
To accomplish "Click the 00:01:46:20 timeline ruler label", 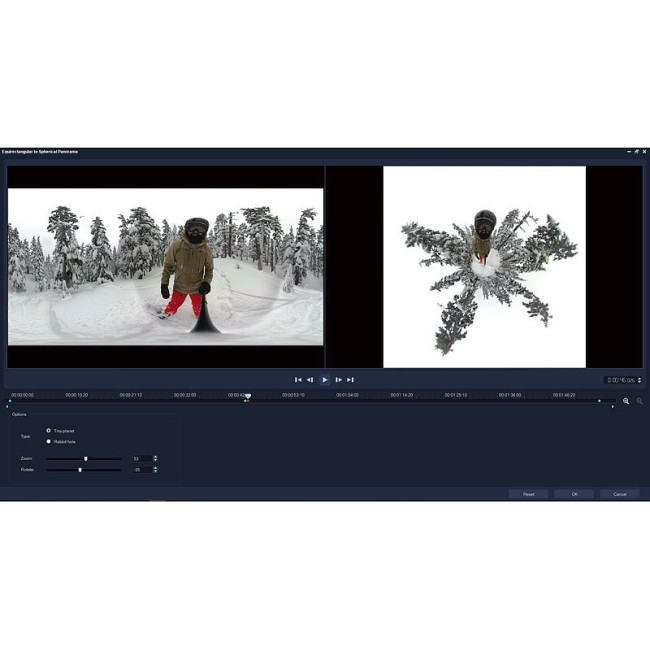I will point(564,395).
